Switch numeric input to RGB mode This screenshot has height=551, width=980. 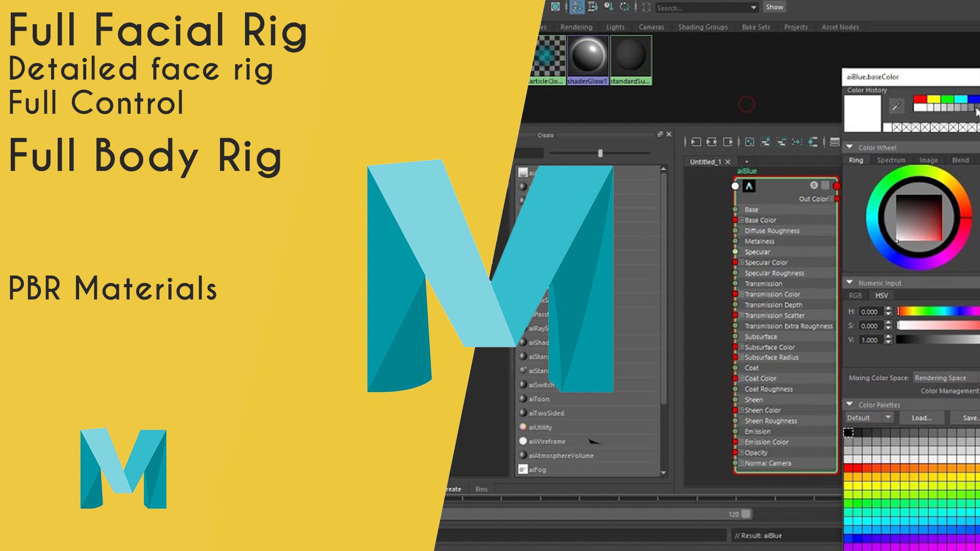tap(855, 295)
